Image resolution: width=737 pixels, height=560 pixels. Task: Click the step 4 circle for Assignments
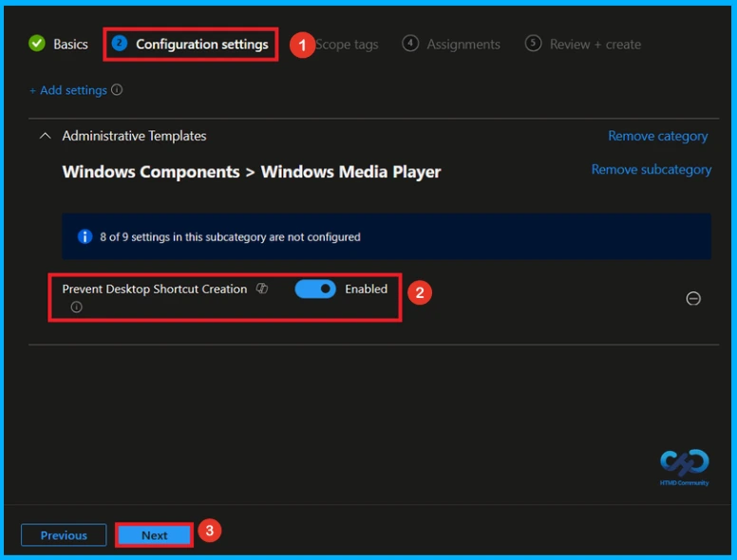click(x=410, y=44)
